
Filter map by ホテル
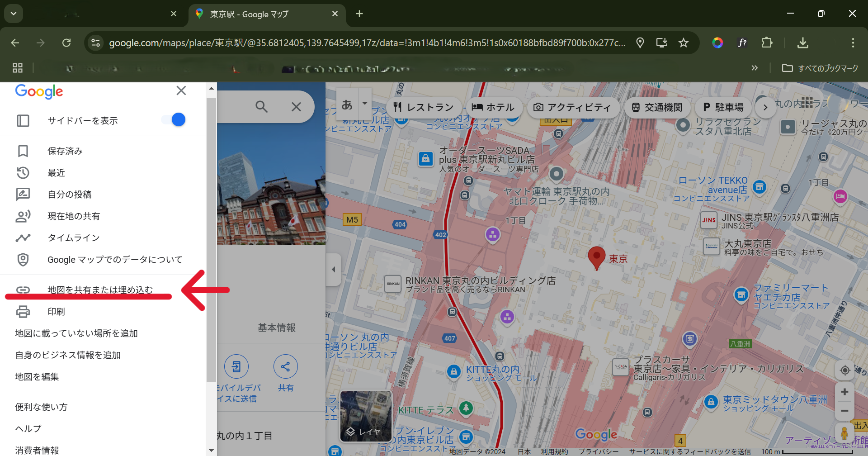pyautogui.click(x=493, y=107)
